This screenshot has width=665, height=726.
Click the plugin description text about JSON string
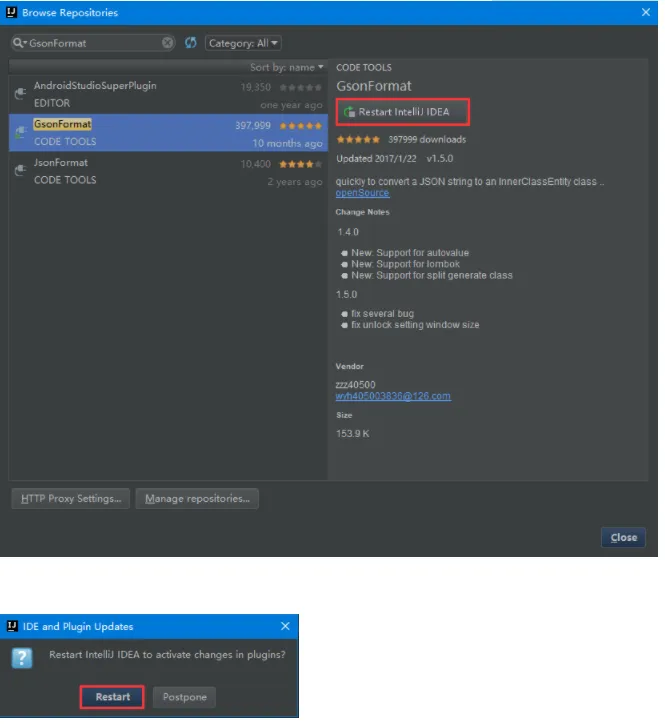pos(470,182)
